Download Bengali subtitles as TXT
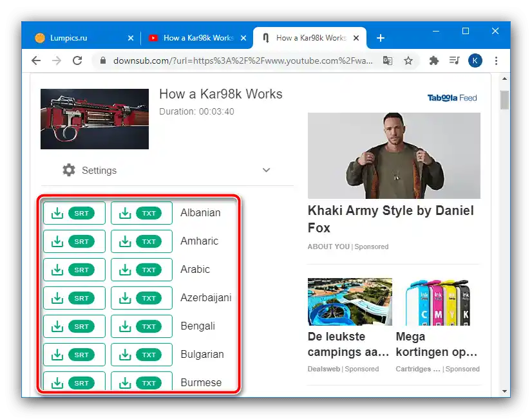Image resolution: width=532 pixels, height=419 pixels. (142, 326)
